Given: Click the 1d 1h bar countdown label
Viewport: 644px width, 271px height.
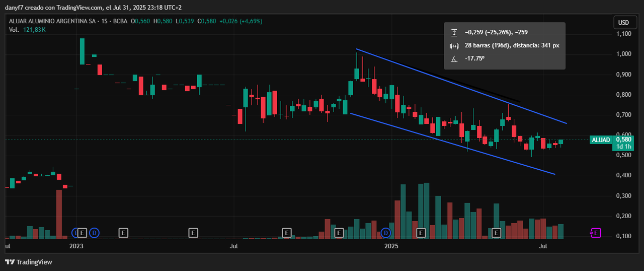Looking at the screenshot, I should pos(623,147).
